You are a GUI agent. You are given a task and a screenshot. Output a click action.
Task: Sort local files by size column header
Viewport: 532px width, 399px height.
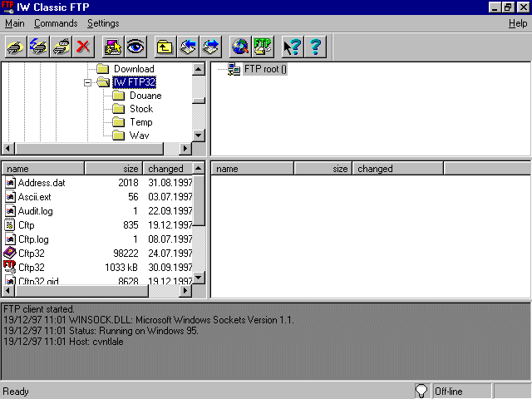(114, 169)
